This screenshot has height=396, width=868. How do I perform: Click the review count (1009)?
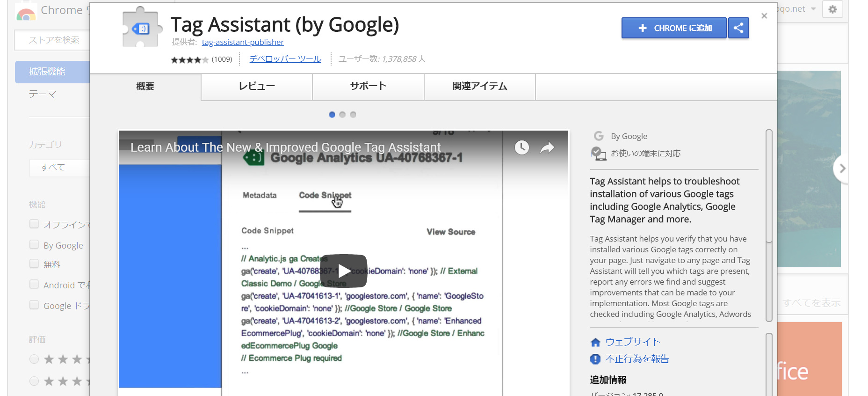(222, 59)
